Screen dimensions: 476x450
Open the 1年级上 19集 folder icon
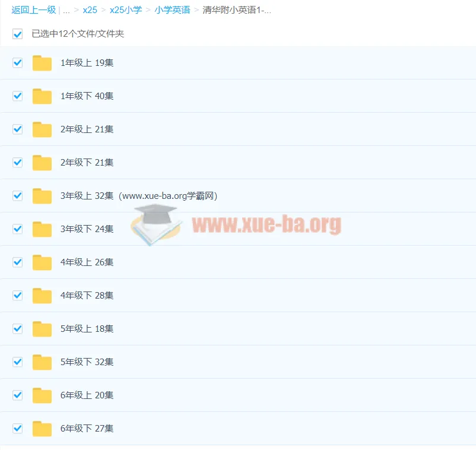(42, 63)
